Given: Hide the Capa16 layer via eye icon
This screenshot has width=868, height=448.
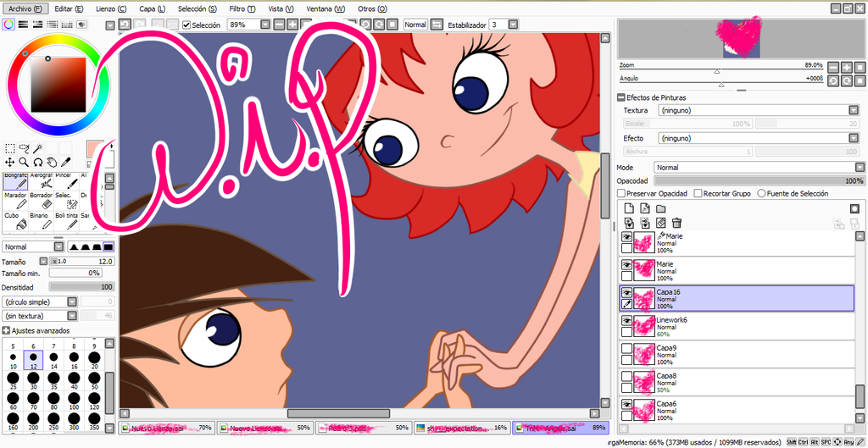Looking at the screenshot, I should click(x=626, y=292).
